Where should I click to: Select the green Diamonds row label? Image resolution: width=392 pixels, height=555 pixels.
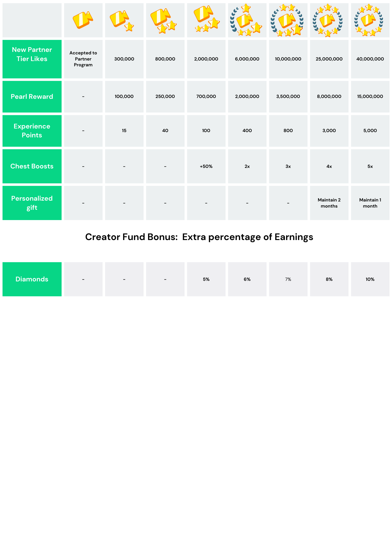pyautogui.click(x=32, y=279)
